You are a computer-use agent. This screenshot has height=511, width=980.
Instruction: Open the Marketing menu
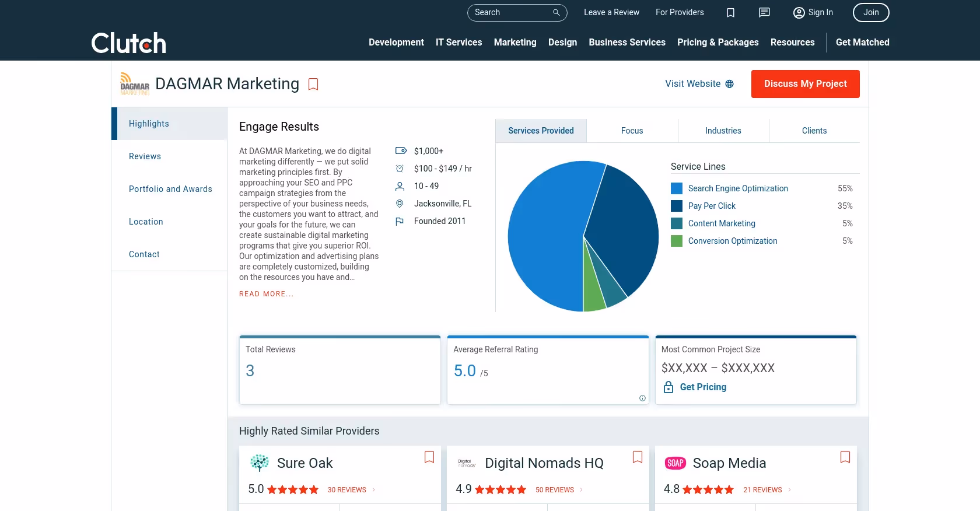515,43
